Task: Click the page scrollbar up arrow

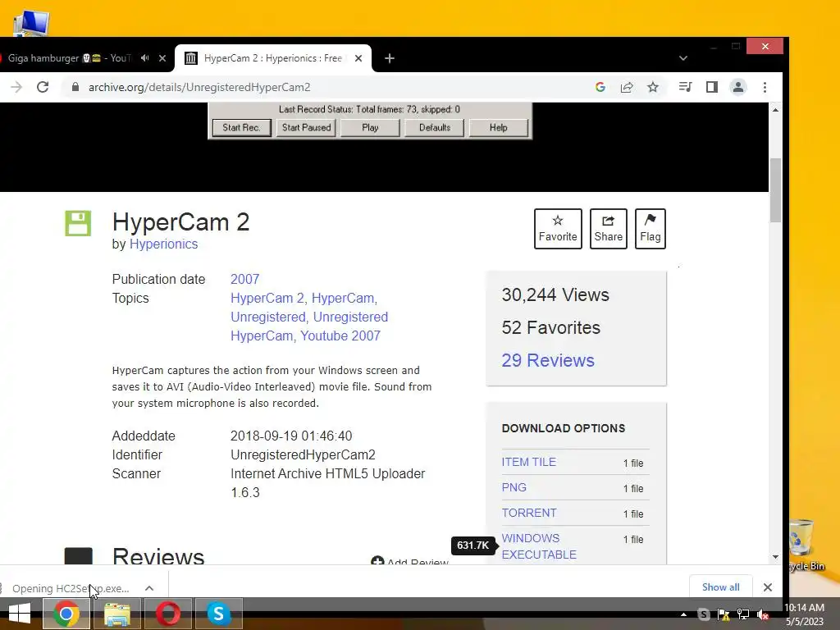Action: click(x=775, y=109)
